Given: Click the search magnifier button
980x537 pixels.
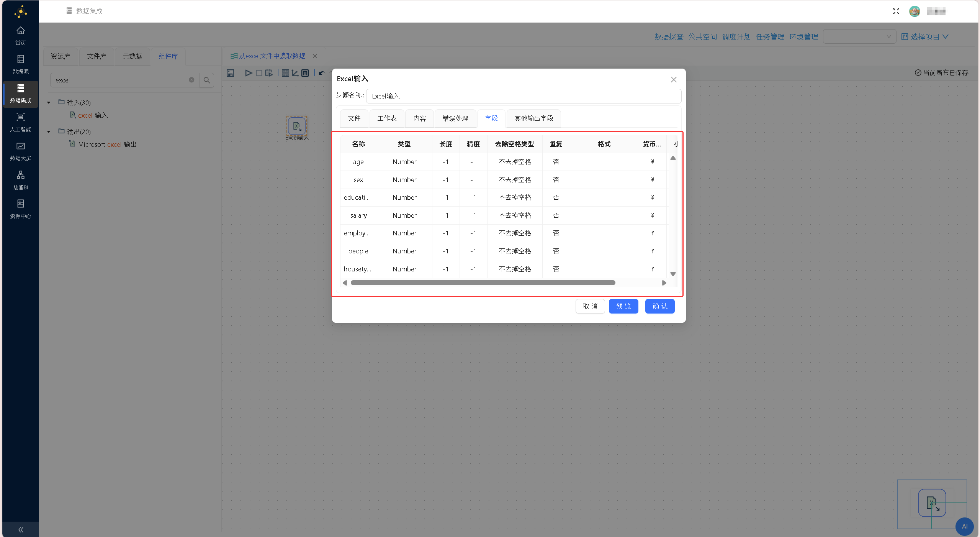Looking at the screenshot, I should tap(207, 80).
